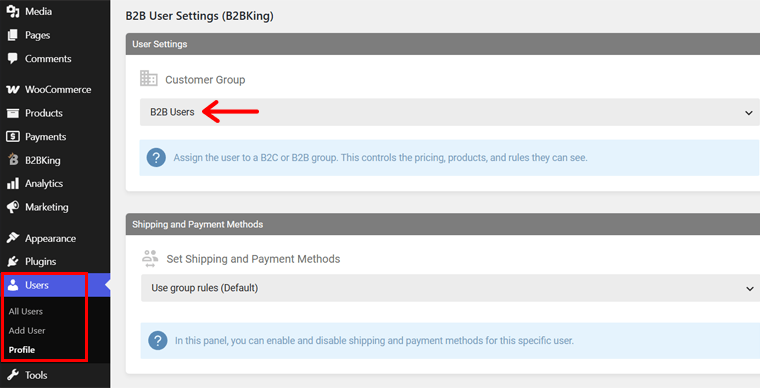This screenshot has width=760, height=388.
Task: Click the B2BKing logo icon
Action: coord(13,160)
